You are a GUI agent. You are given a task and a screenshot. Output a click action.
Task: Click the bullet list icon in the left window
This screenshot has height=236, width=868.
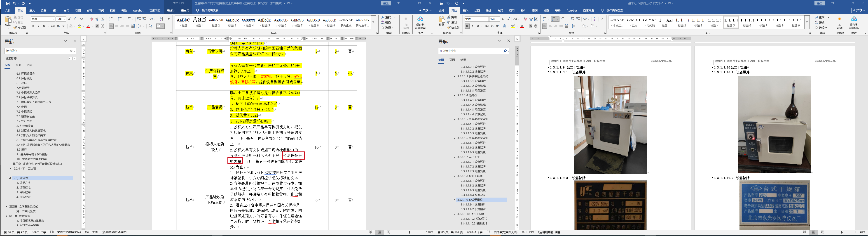[111, 19]
